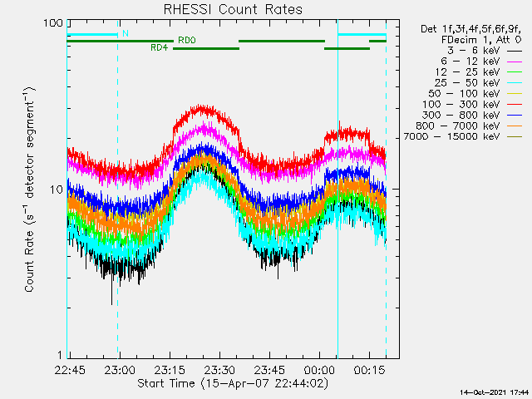The width and height of the screenshot is (532, 399).
Task: Click the 00:15 time axis label
Action: click(x=369, y=370)
